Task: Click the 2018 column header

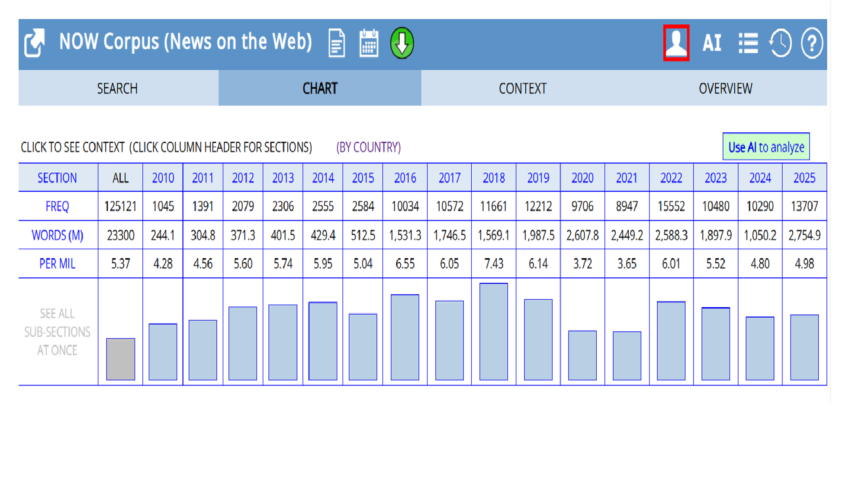Action: (x=494, y=178)
